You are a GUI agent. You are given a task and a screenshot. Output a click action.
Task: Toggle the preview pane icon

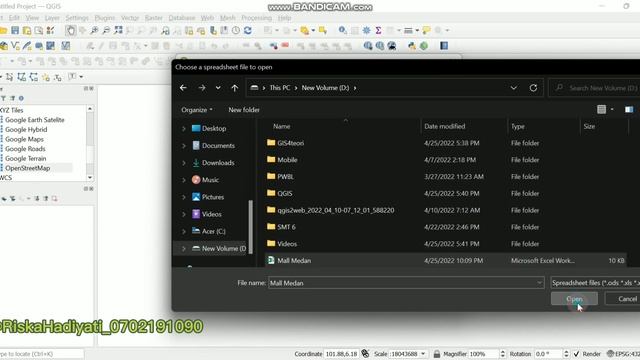(x=629, y=109)
